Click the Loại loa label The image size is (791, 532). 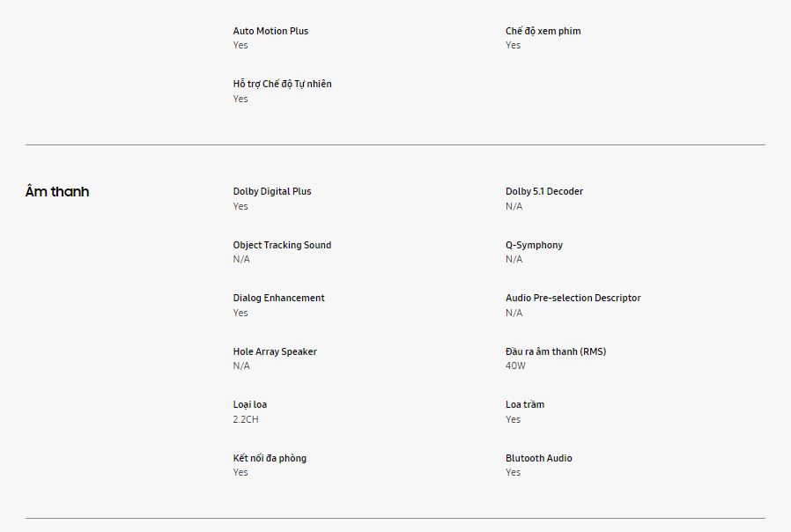click(x=249, y=404)
